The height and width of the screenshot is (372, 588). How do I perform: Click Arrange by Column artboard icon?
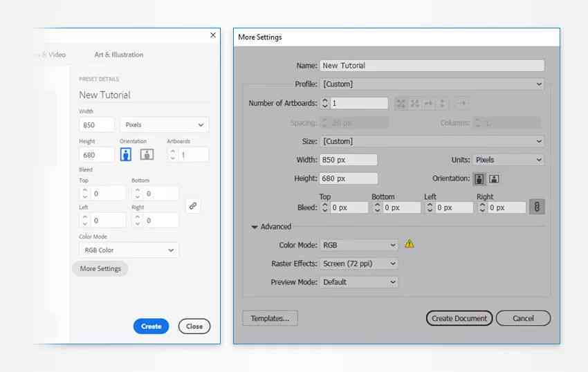coord(442,104)
